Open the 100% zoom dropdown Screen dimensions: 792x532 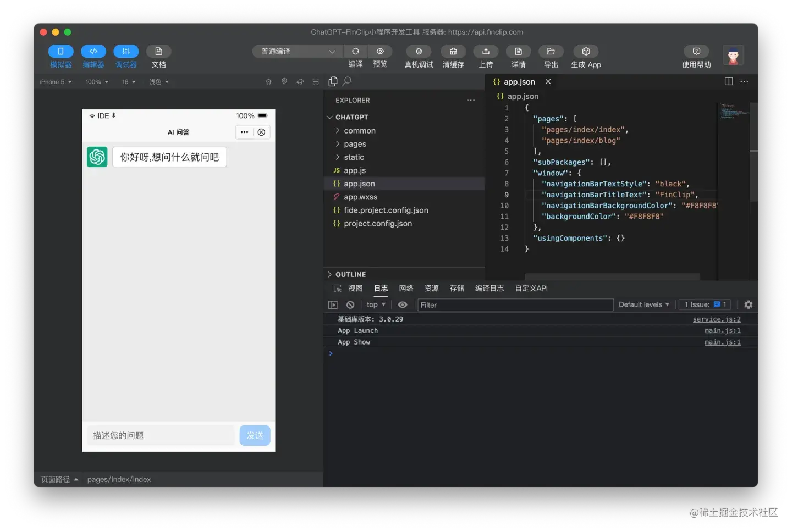(97, 82)
